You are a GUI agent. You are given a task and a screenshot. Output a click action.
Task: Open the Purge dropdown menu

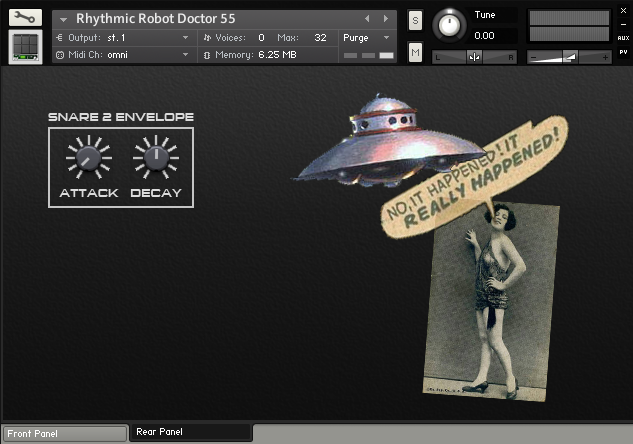[x=367, y=38]
